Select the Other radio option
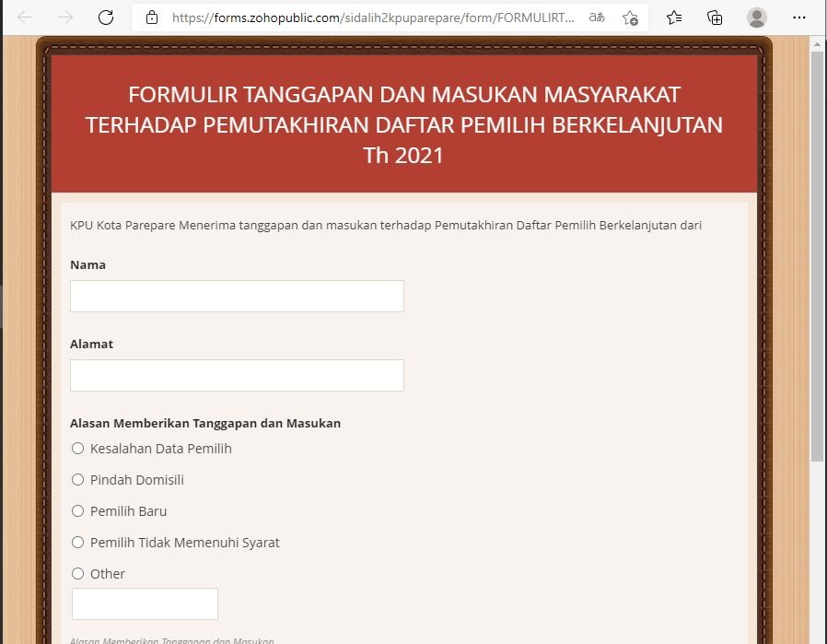The image size is (827, 644). click(x=78, y=574)
